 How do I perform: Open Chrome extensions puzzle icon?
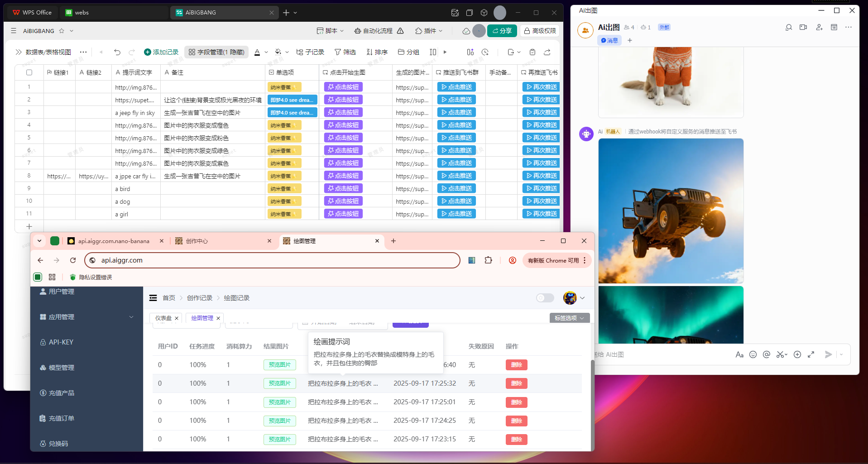488,260
